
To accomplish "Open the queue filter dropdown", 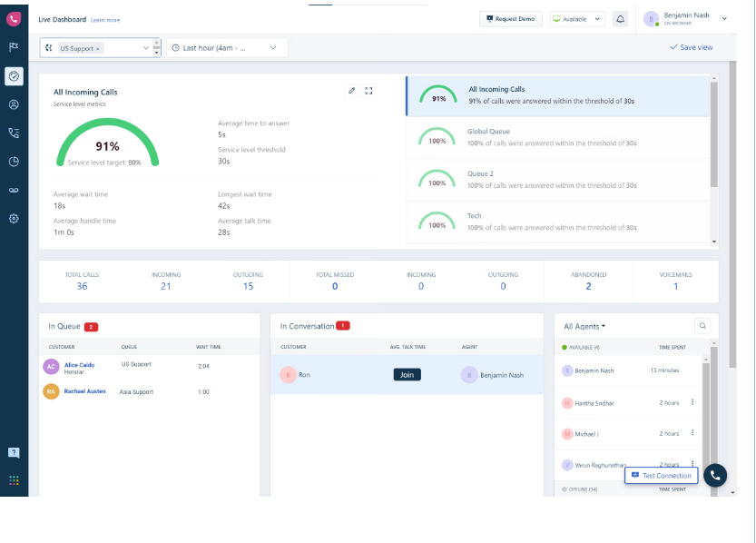I will coord(145,48).
